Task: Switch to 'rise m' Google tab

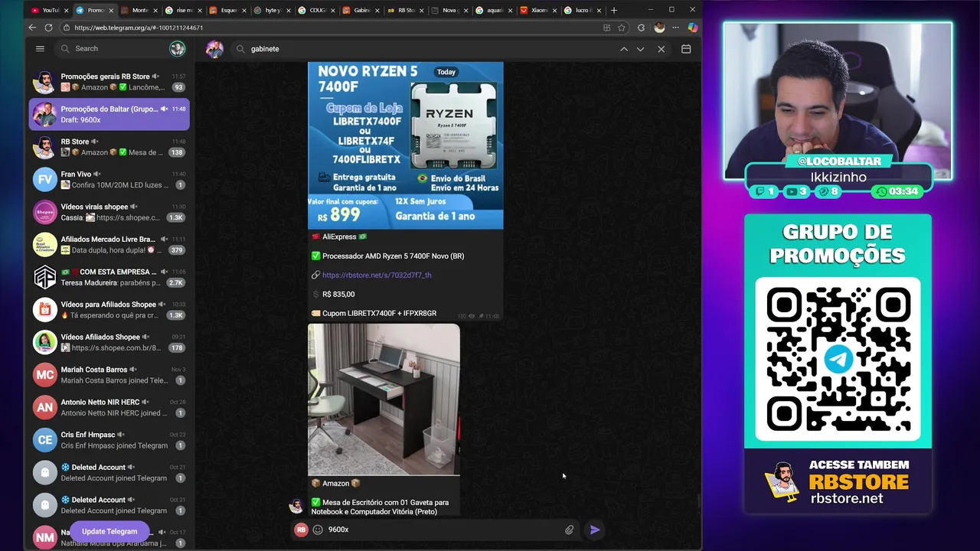Action: point(184,10)
